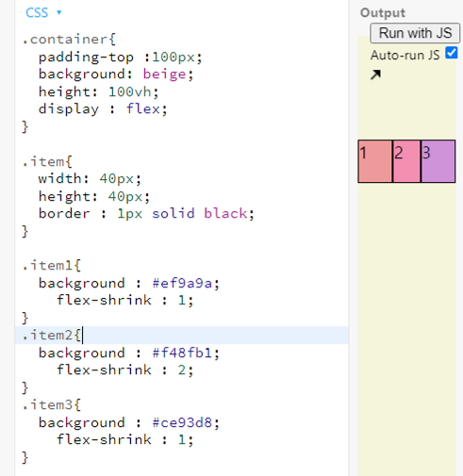This screenshot has height=476, width=463.
Task: Click flex-shrink : 1; under .item1
Action: pyautogui.click(x=124, y=300)
